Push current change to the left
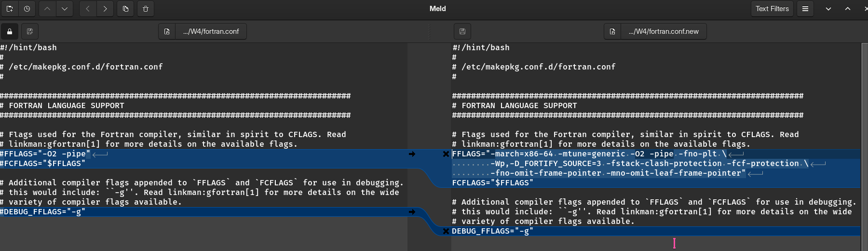Viewport: 868px width, 251px height. [x=88, y=9]
